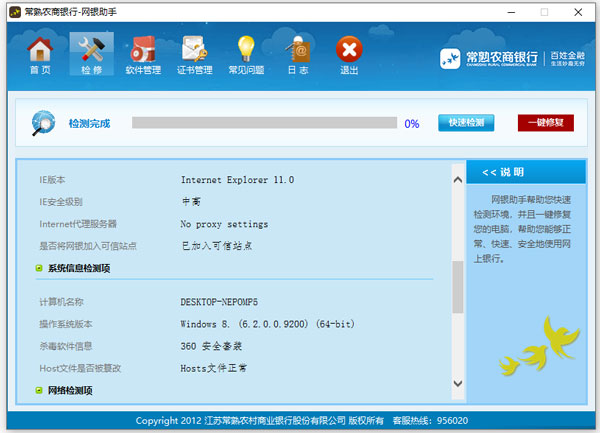Click the Copyright 2012 footer text
The width and height of the screenshot is (600, 433).
(259, 421)
